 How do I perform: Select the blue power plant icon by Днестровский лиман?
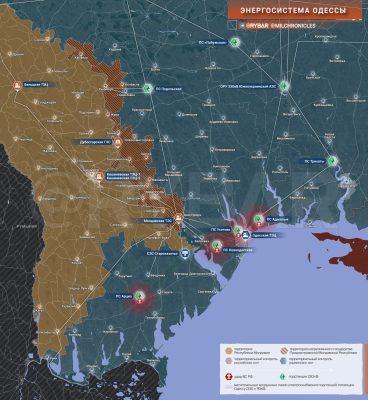(x=184, y=253)
